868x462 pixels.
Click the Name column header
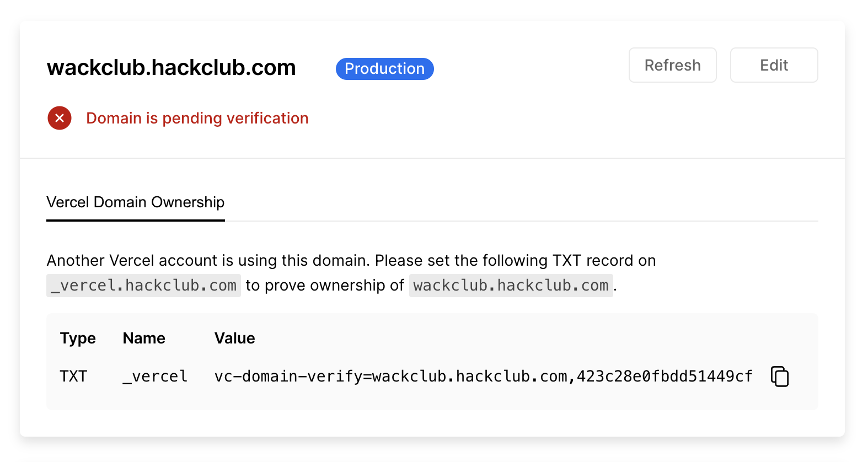(x=144, y=338)
